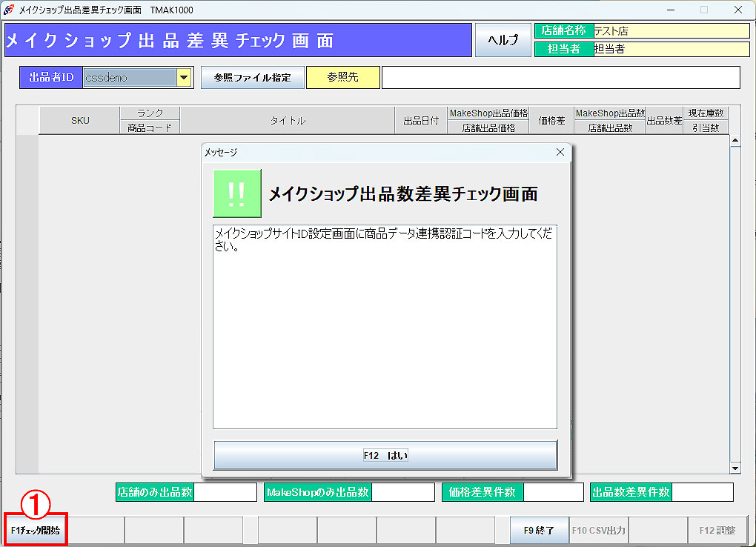This screenshot has height=547, width=756.
Task: Click the dialog message text area
Action: [x=385, y=327]
